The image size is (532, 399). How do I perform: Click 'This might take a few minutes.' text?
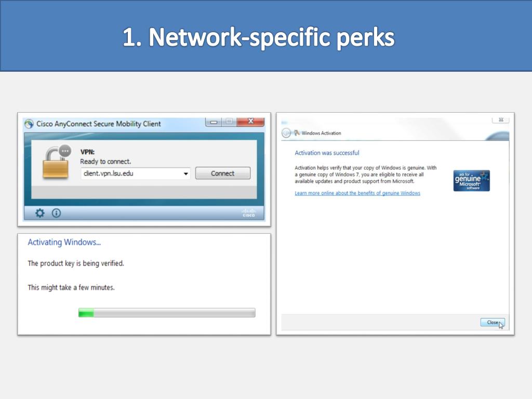(x=71, y=287)
